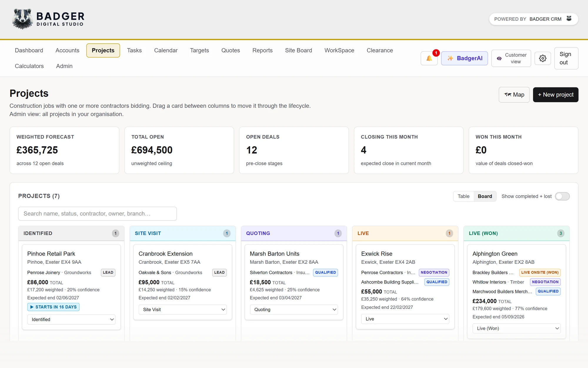Click LIVE ONSITE (WON) badge
This screenshot has width=588, height=368.
point(540,273)
